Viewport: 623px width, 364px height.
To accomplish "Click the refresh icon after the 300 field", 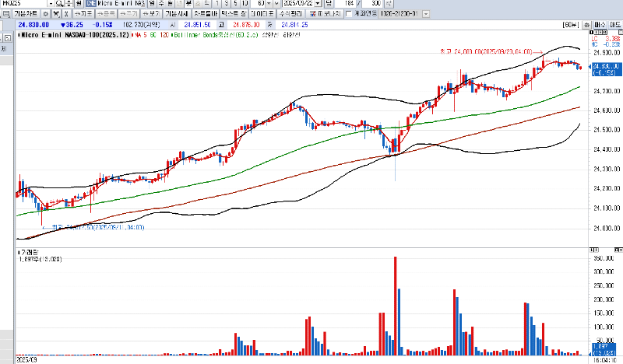I will click(x=389, y=4).
